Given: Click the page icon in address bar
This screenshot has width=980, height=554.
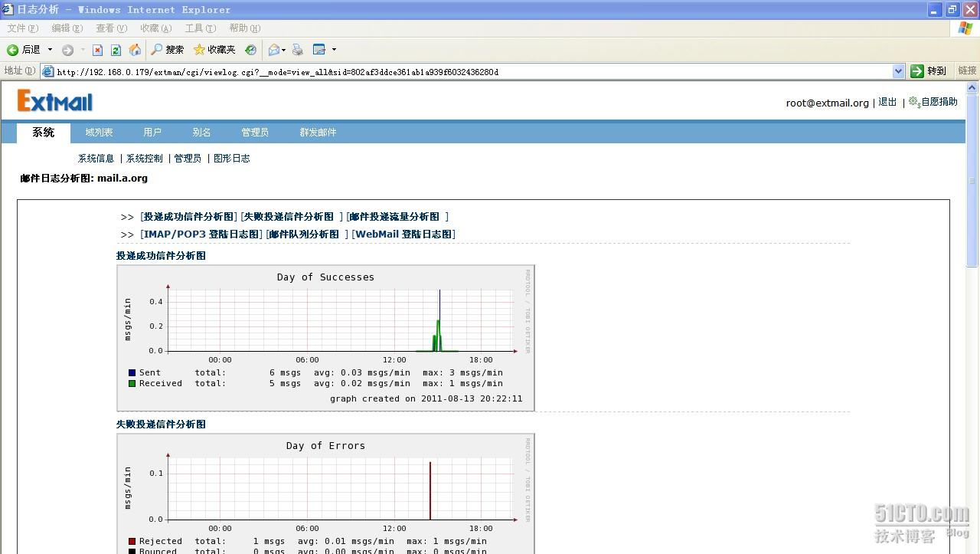Looking at the screenshot, I should [48, 71].
